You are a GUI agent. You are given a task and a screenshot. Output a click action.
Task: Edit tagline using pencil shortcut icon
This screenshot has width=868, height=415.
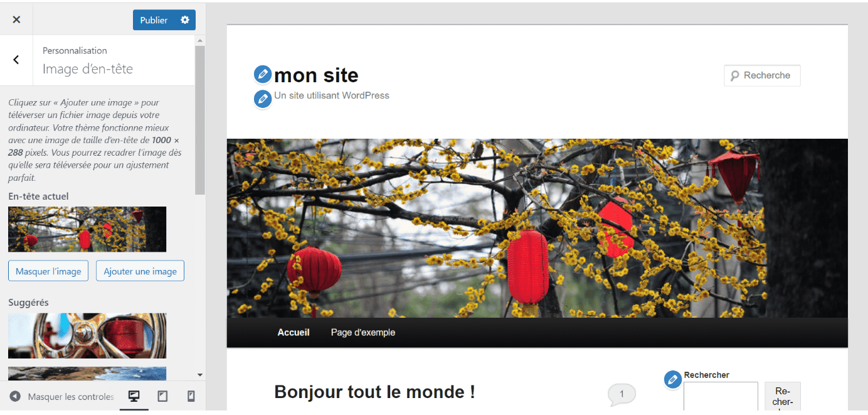coord(263,99)
